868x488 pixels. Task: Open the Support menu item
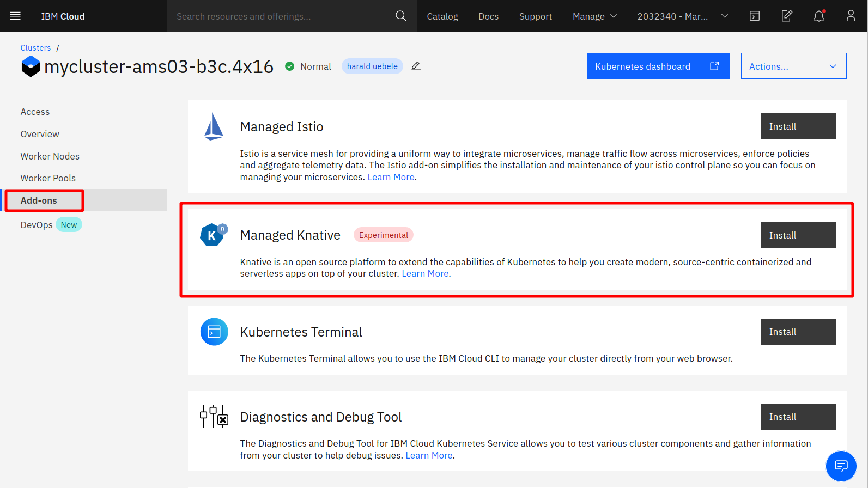(536, 16)
